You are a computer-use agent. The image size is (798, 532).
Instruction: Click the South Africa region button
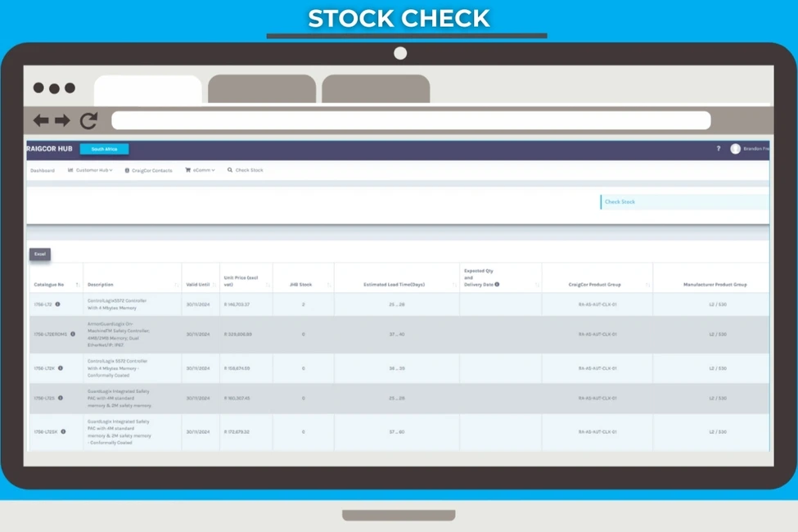[x=104, y=149]
